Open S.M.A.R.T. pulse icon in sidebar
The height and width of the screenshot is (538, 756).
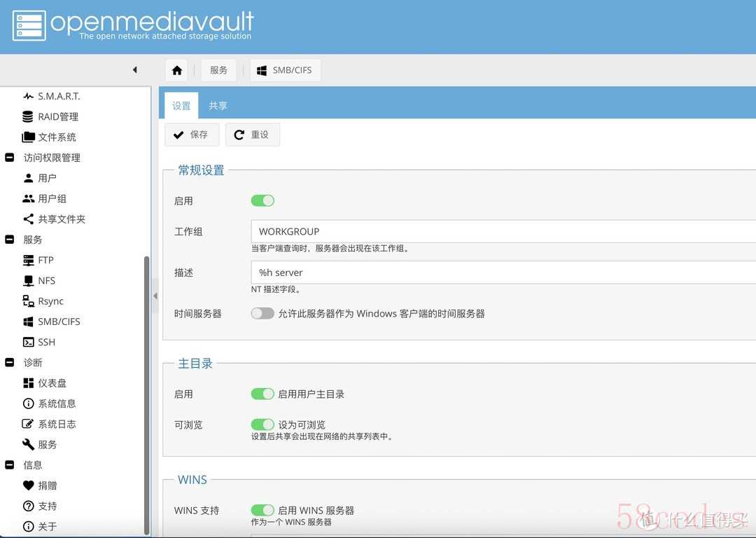pos(28,96)
